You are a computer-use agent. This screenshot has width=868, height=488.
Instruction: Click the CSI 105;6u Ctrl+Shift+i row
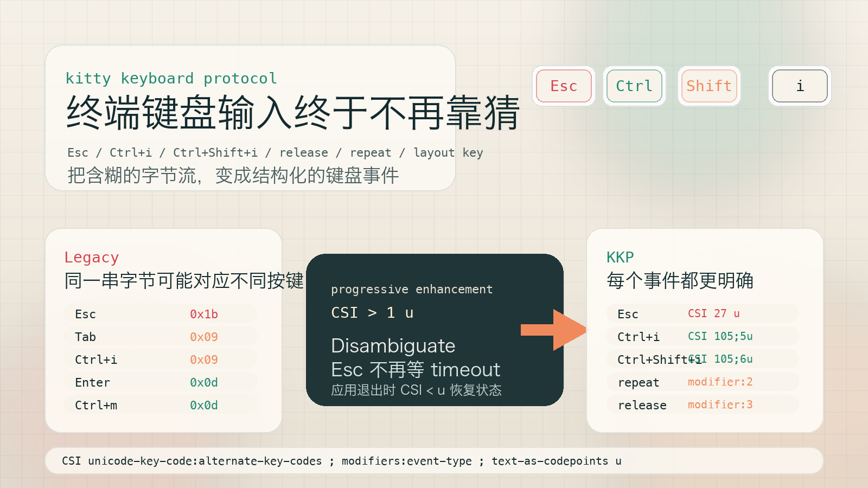point(702,359)
